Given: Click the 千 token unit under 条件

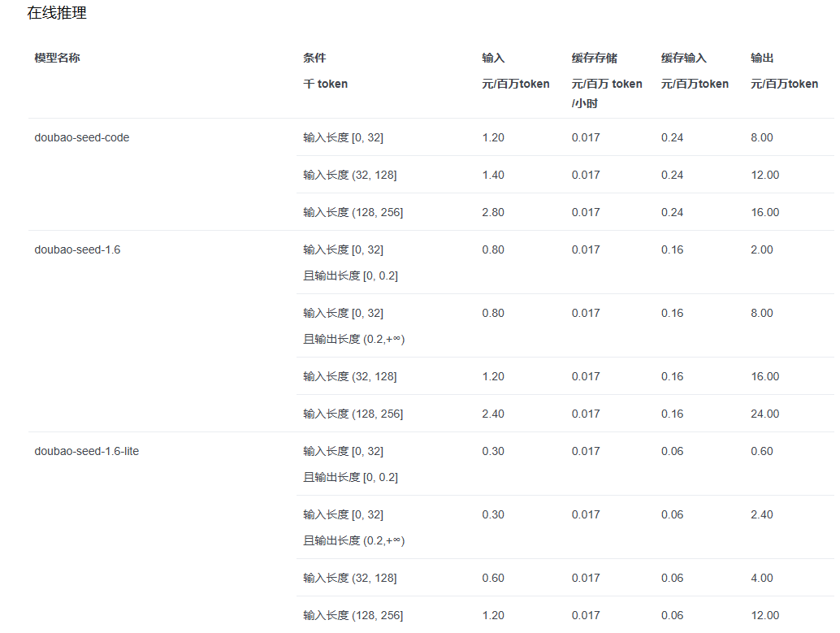Looking at the screenshot, I should click(326, 85).
